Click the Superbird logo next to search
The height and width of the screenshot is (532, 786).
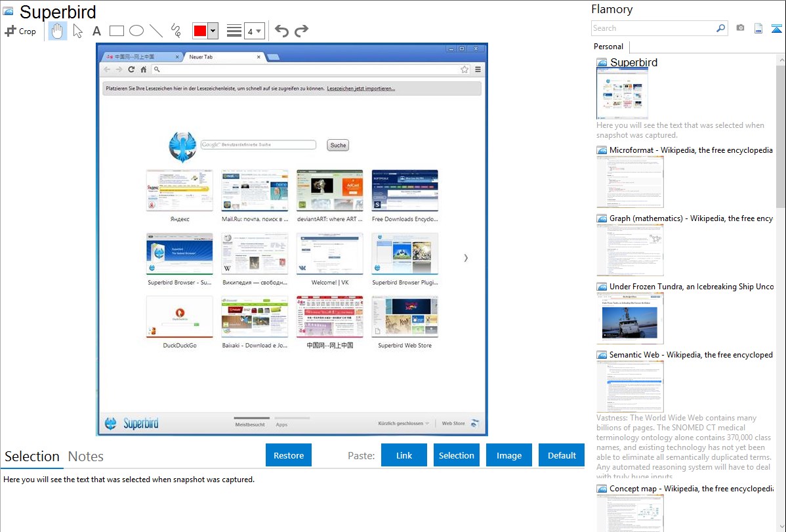[182, 146]
